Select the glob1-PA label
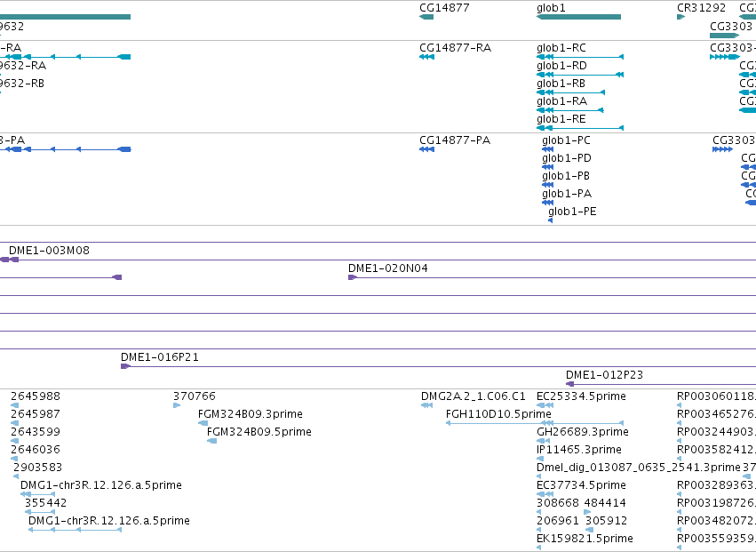The image size is (756, 552). [567, 194]
